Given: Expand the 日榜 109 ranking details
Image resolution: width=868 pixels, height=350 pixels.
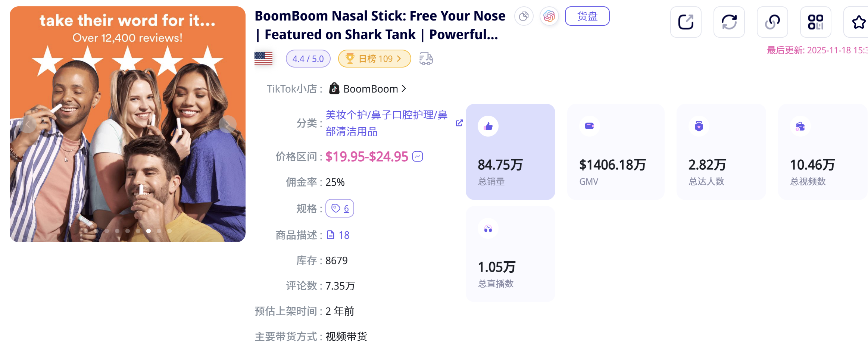Looking at the screenshot, I should pyautogui.click(x=374, y=59).
